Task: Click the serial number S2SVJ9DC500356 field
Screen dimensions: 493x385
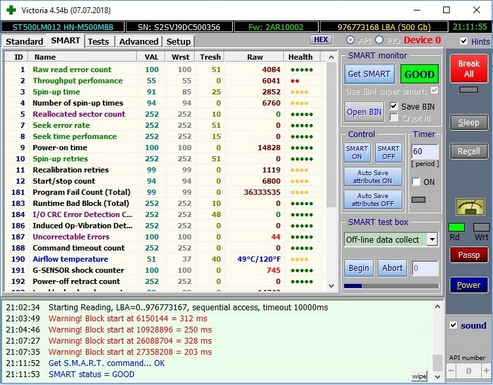Action: click(x=179, y=27)
